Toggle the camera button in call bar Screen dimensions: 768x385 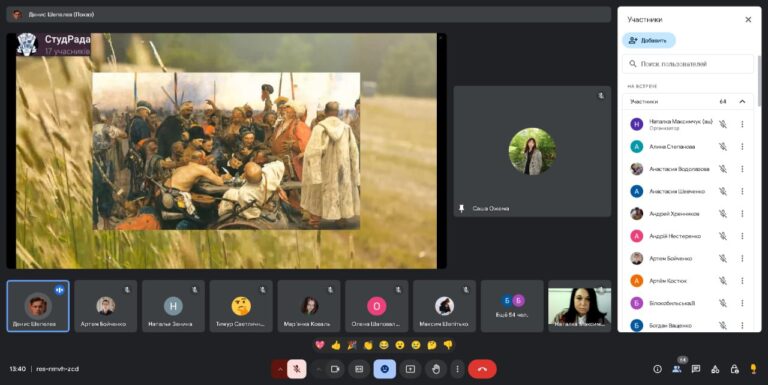click(336, 369)
